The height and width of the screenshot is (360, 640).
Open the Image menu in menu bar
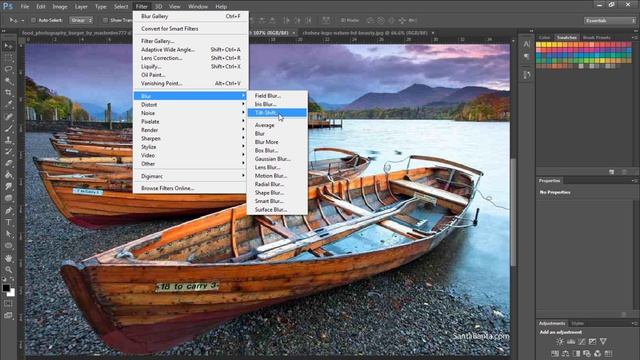(60, 7)
